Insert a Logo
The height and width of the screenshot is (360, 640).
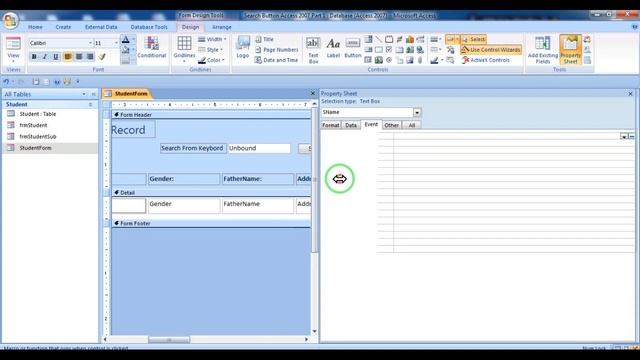pos(242,47)
